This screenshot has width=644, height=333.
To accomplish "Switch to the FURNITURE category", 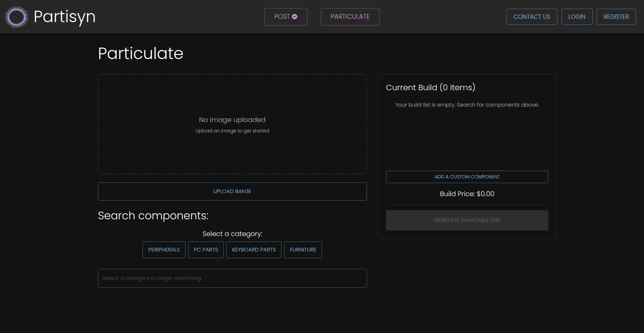I will click(x=303, y=250).
